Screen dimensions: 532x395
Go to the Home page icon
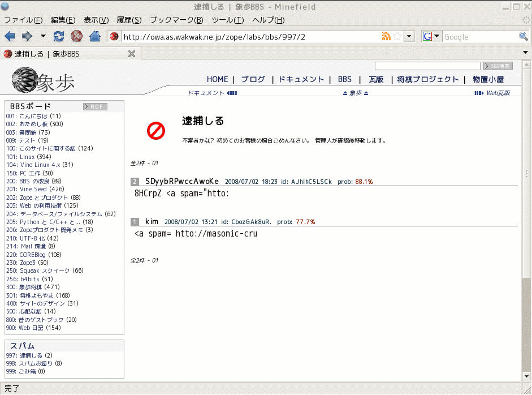click(x=94, y=36)
